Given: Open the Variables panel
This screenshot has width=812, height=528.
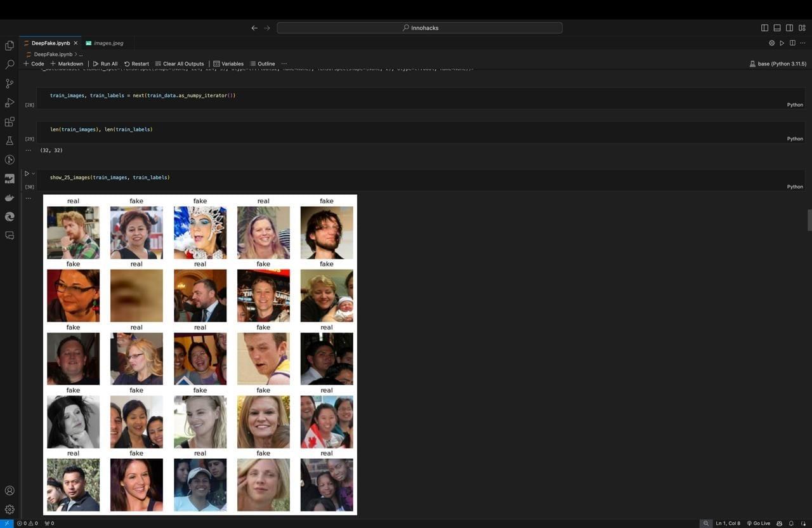Looking at the screenshot, I should [x=228, y=63].
